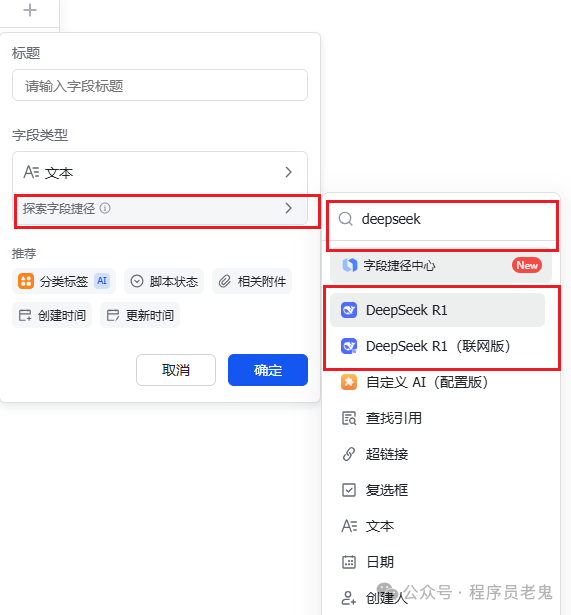The image size is (571, 615).
Task: Click info icon next to 探索字段捷径
Action: coord(105,208)
